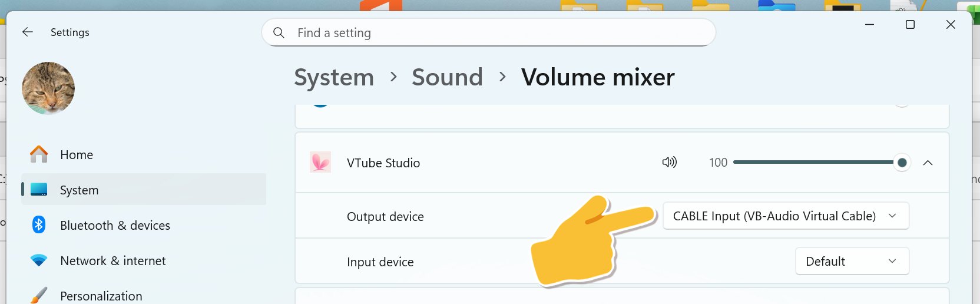The image size is (980, 304).
Task: Open the Input device Default dropdown
Action: (852, 262)
